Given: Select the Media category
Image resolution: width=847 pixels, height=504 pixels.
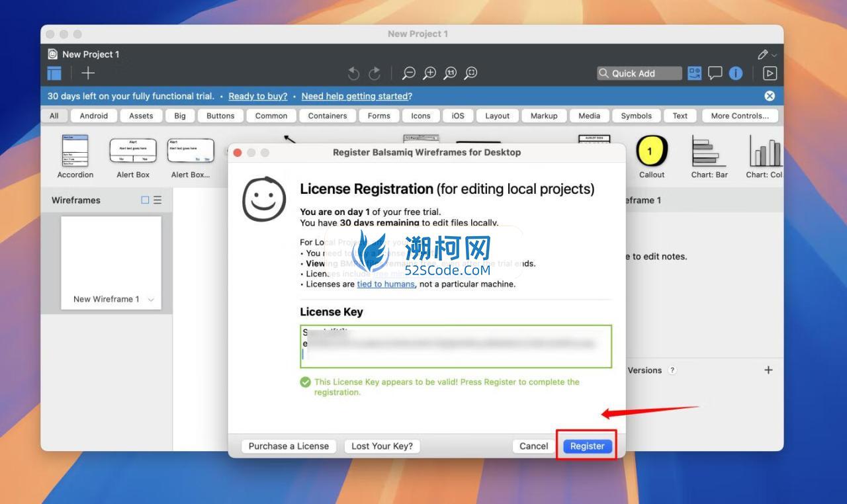Looking at the screenshot, I should coord(590,116).
